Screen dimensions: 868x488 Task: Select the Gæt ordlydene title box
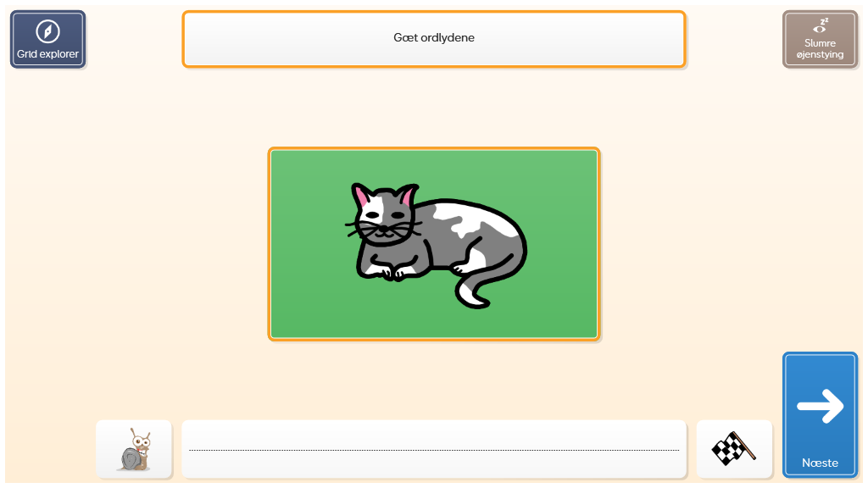[x=434, y=39]
